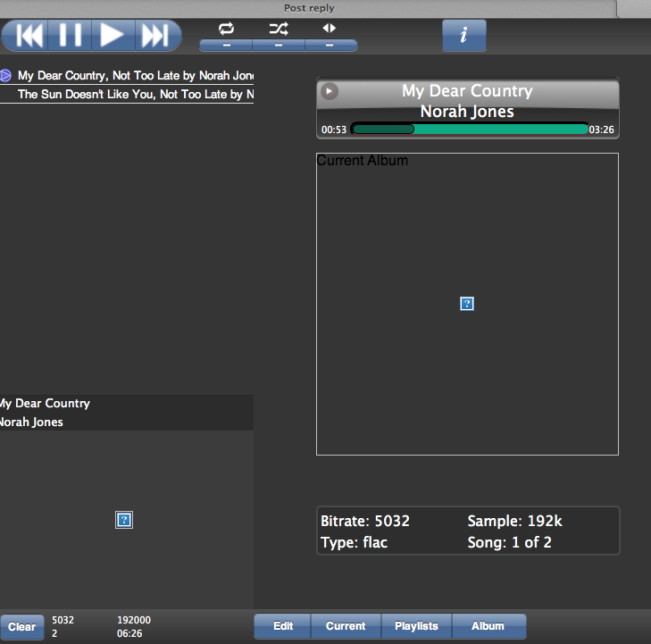Click the 'Current Album' label
Viewport: 651px width, 644px height.
pyautogui.click(x=362, y=160)
